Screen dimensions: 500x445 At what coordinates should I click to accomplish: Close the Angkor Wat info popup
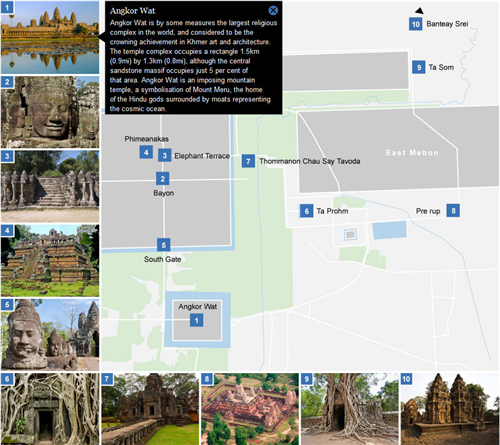click(273, 10)
